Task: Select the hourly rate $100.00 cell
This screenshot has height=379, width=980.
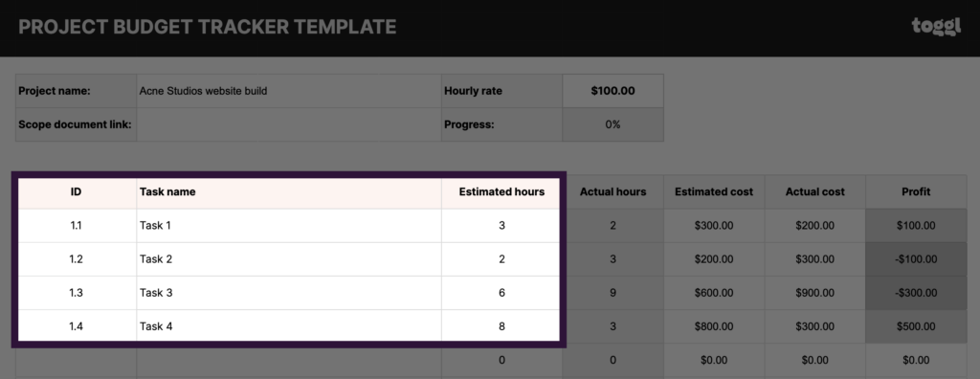Action: pyautogui.click(x=612, y=91)
